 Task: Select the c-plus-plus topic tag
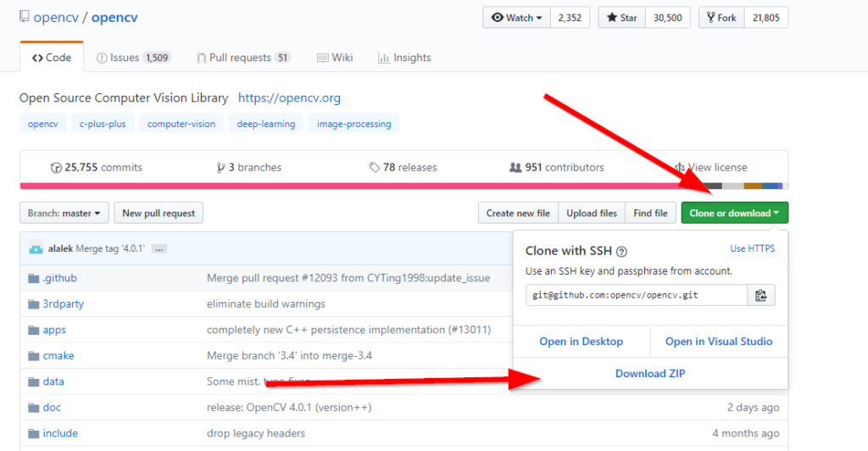[x=103, y=124]
